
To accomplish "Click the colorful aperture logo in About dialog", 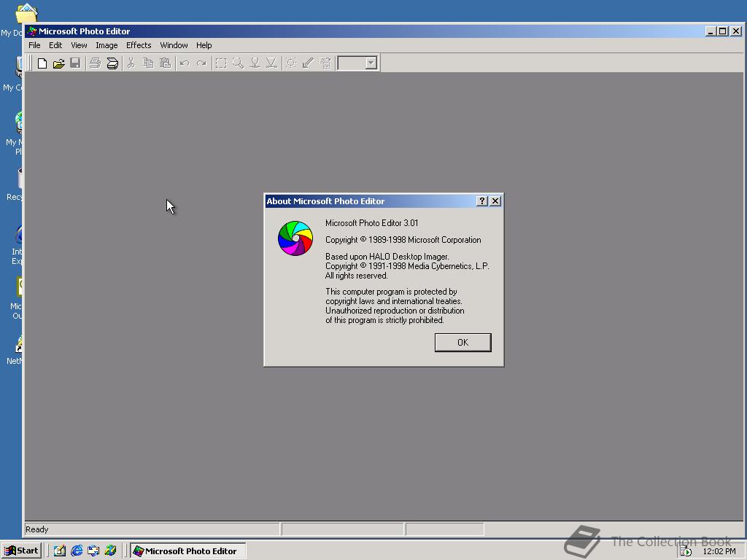I will point(295,238).
